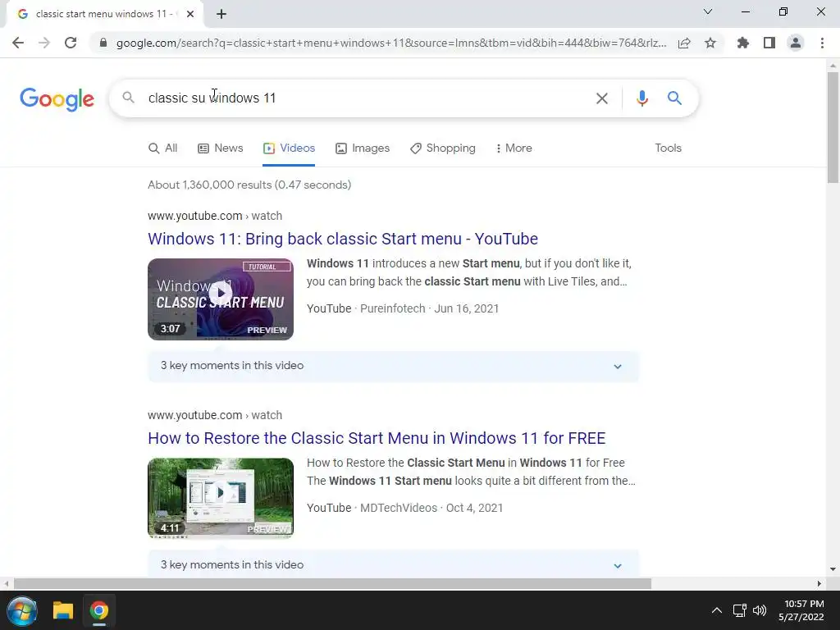Click the address bar URL
Viewport: 840px width, 630px height.
coord(391,43)
